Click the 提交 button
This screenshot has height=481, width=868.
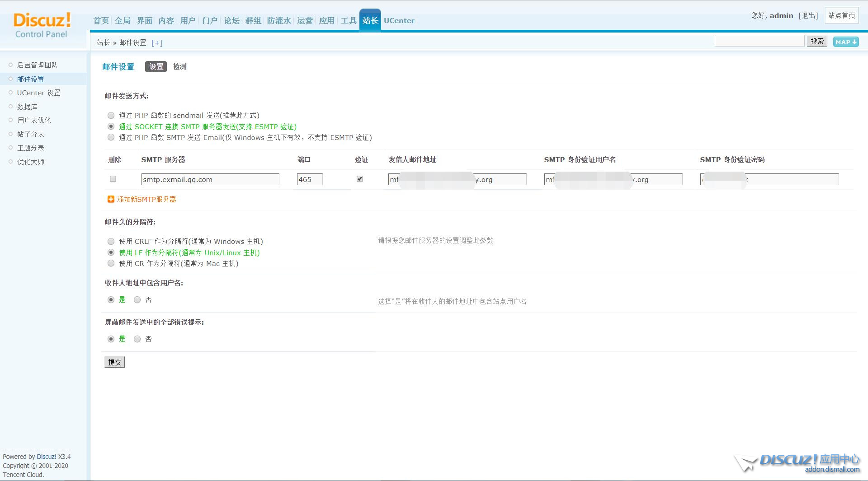(114, 362)
